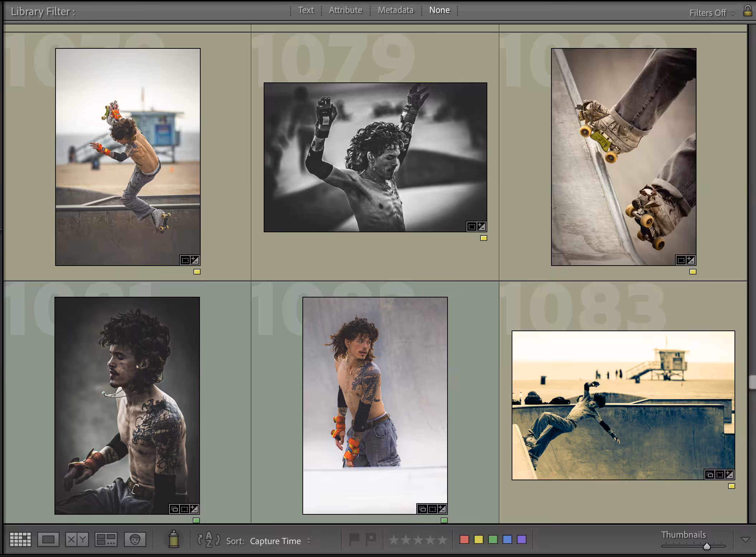Image resolution: width=756 pixels, height=557 pixels.
Task: Apply the green color label
Action: (493, 539)
